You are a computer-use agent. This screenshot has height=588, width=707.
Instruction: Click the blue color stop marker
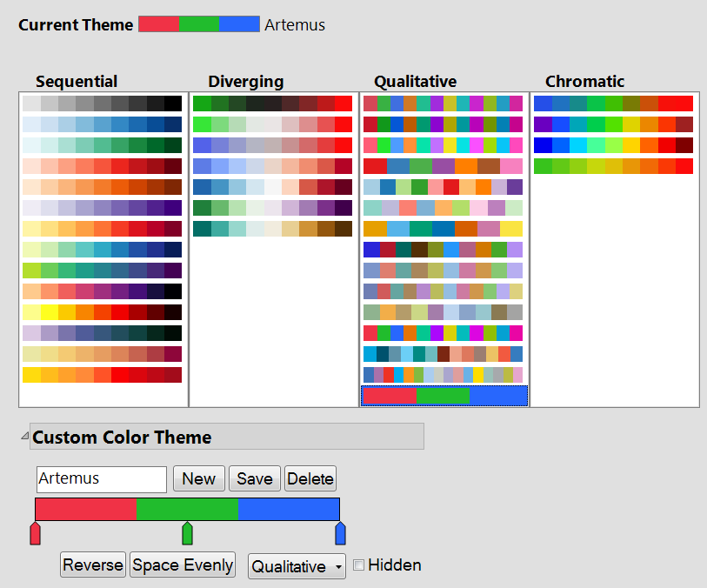click(340, 534)
